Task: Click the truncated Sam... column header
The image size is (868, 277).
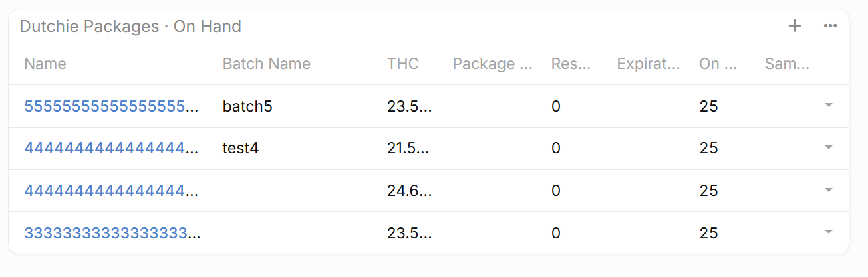Action: 787,64
